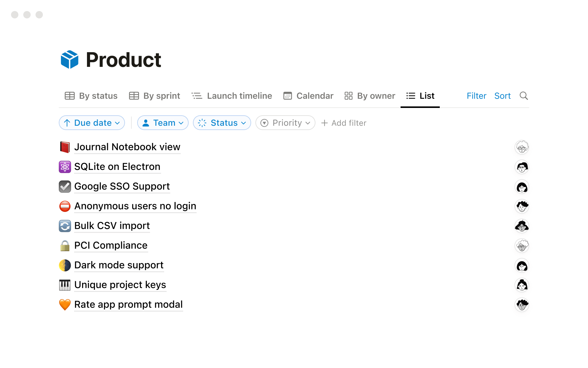This screenshot has height=368, width=588.
Task: Click the lock icon beside PCI Compliance
Action: [65, 245]
